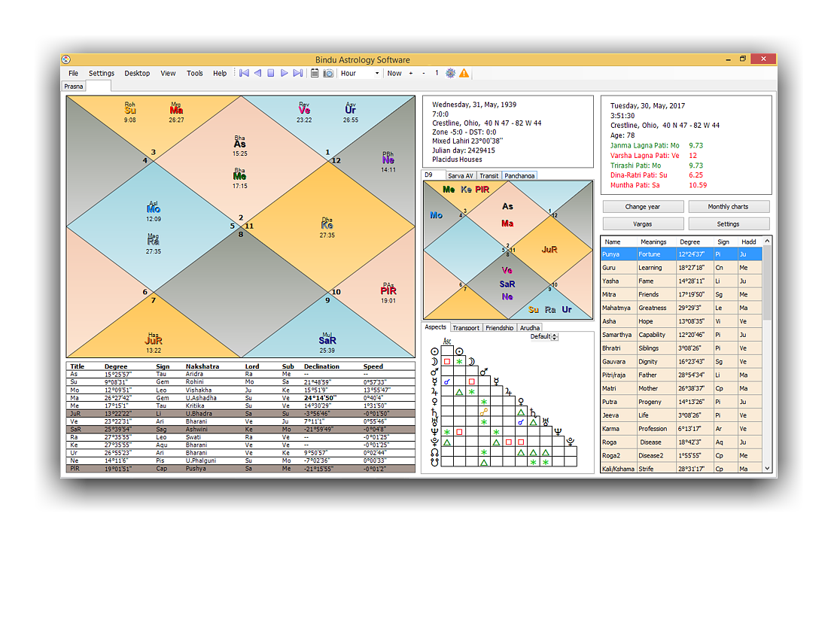The width and height of the screenshot is (837, 644).
Task: Click the Change year button
Action: click(x=643, y=206)
